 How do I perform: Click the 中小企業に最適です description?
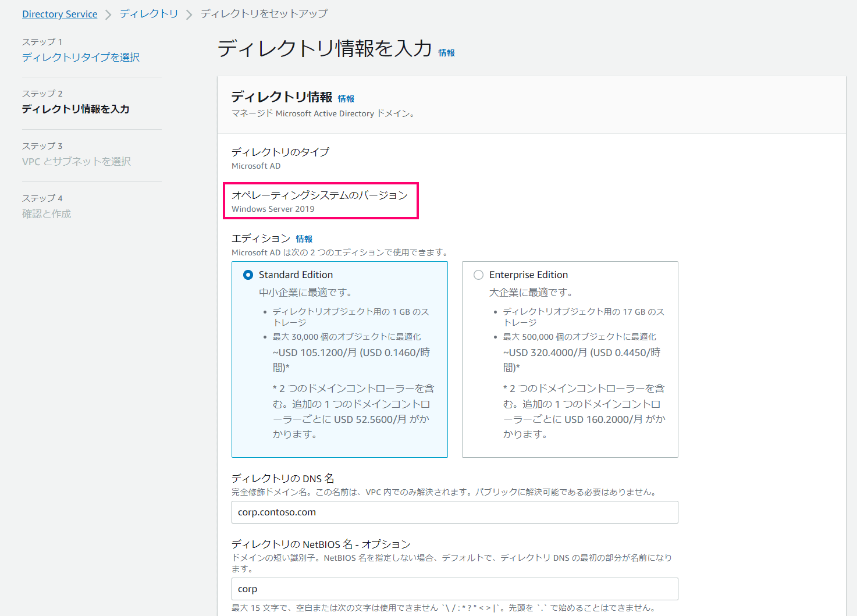(x=305, y=292)
